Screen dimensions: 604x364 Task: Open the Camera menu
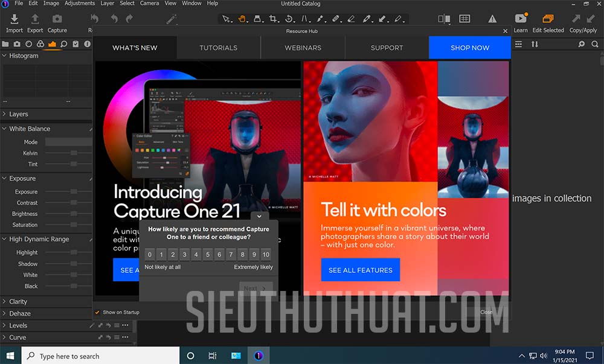coord(149,4)
